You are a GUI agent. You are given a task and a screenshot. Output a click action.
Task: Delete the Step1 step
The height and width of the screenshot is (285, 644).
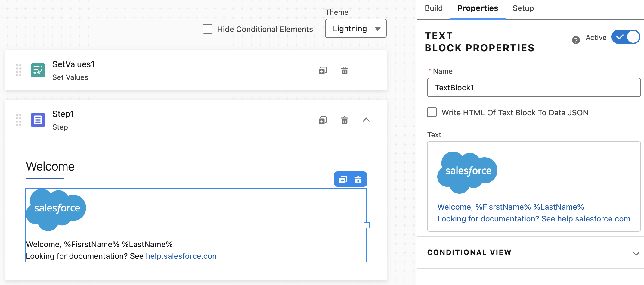[x=344, y=120]
